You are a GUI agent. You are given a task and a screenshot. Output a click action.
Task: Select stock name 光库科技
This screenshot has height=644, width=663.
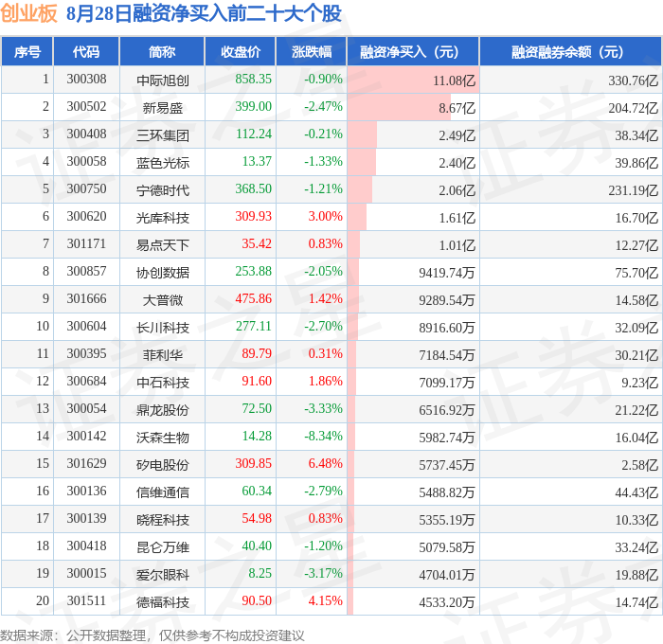tap(162, 217)
